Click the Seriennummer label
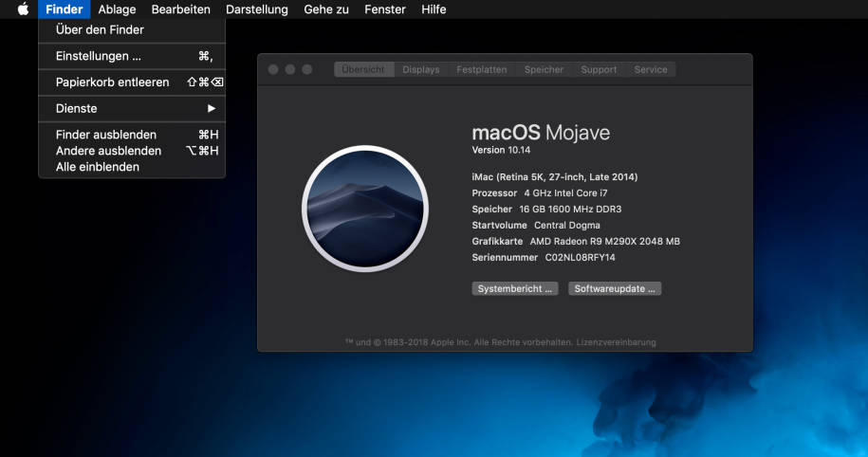 (505, 257)
